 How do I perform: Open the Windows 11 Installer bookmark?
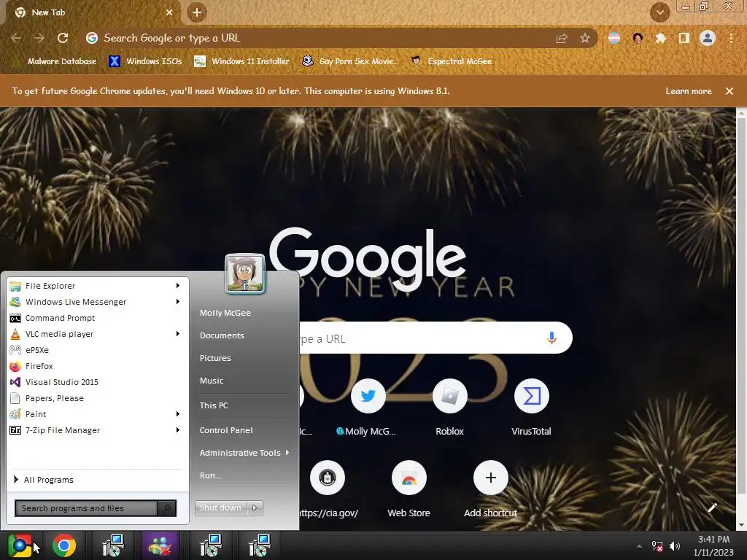(x=242, y=61)
